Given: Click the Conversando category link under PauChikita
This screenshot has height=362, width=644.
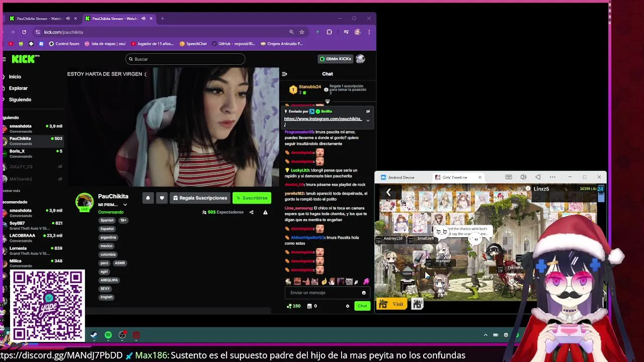Looking at the screenshot, I should coord(111,212).
